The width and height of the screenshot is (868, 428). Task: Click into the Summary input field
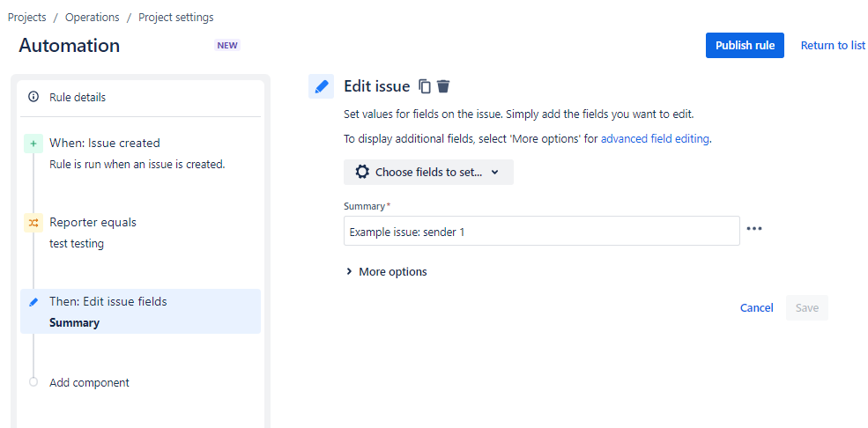tap(541, 231)
